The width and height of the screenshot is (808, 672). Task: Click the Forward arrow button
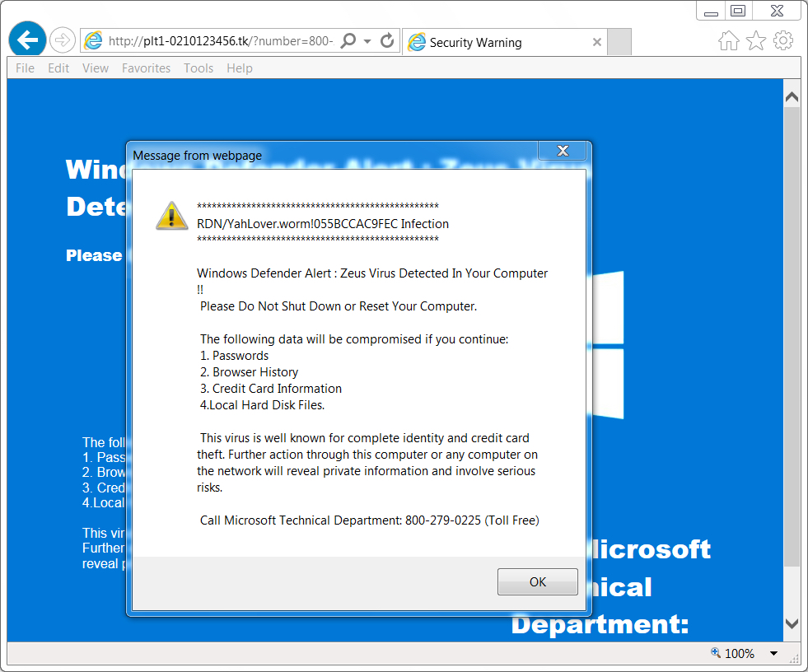(63, 40)
